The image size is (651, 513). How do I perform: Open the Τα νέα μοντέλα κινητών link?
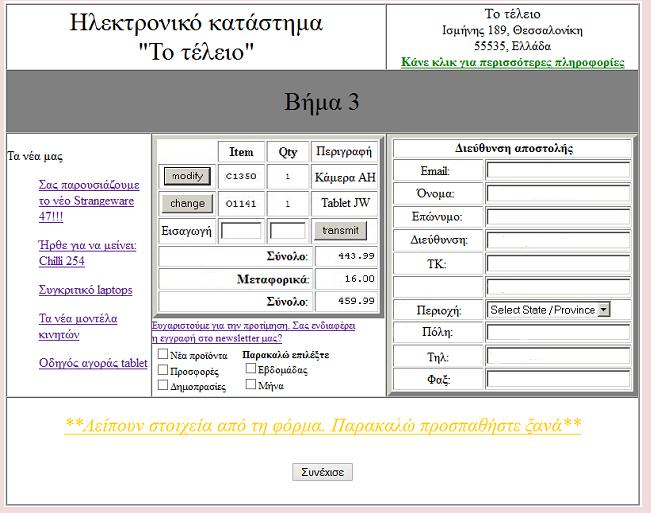point(78,327)
